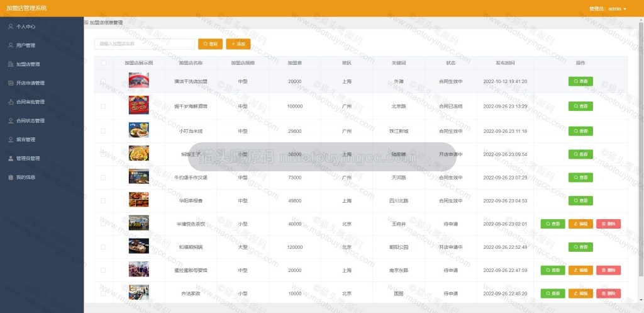The width and height of the screenshot is (644, 313).
Task: Click the 发布时间 column header
Action: click(x=505, y=63)
